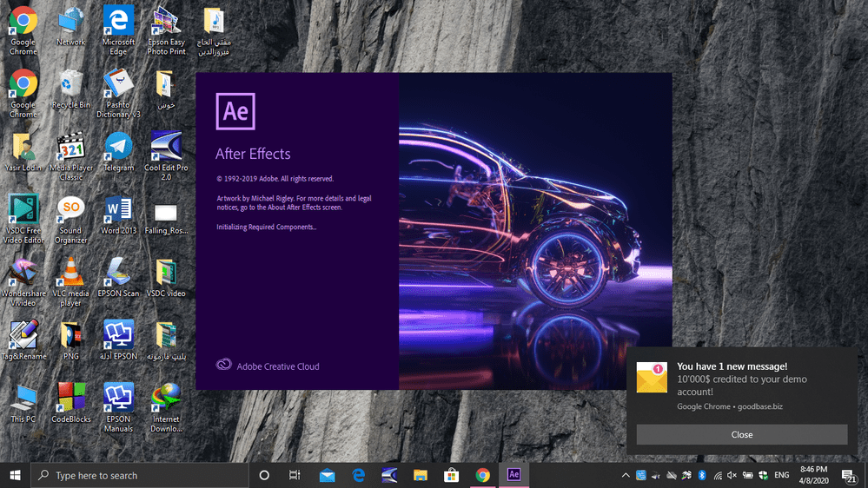Click the muted volume tray icon
This screenshot has height=488, width=868.
pos(732,475)
